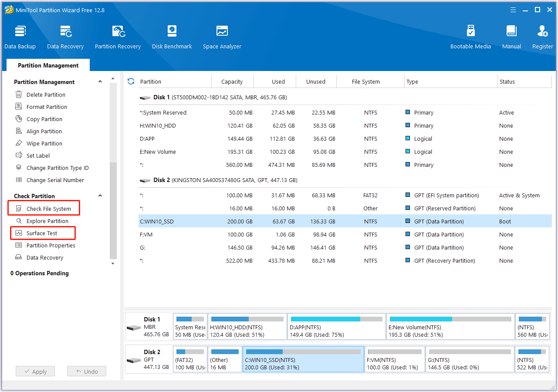Click the Change Partition Type ID icon
Image resolution: width=558 pixels, height=392 pixels.
[x=19, y=168]
